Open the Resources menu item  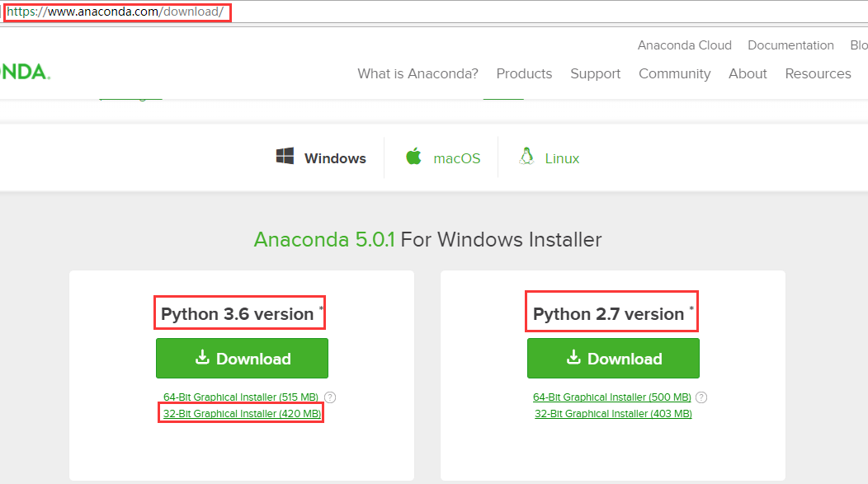click(x=818, y=73)
